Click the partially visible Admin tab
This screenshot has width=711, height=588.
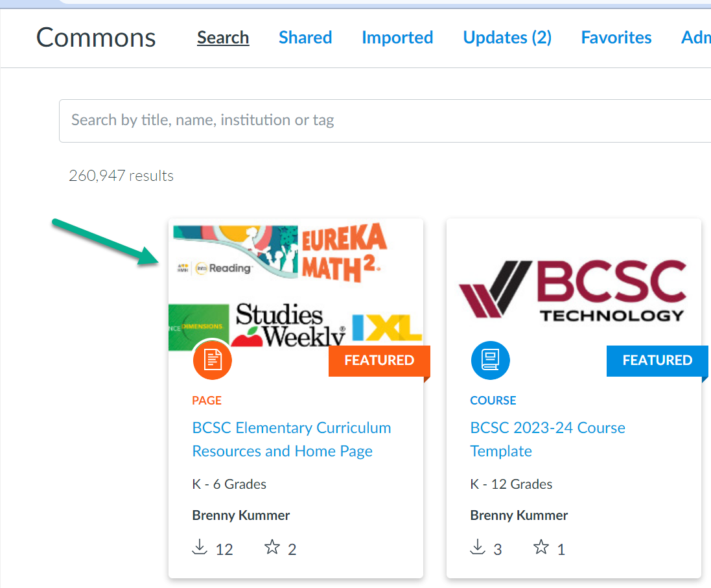(696, 38)
